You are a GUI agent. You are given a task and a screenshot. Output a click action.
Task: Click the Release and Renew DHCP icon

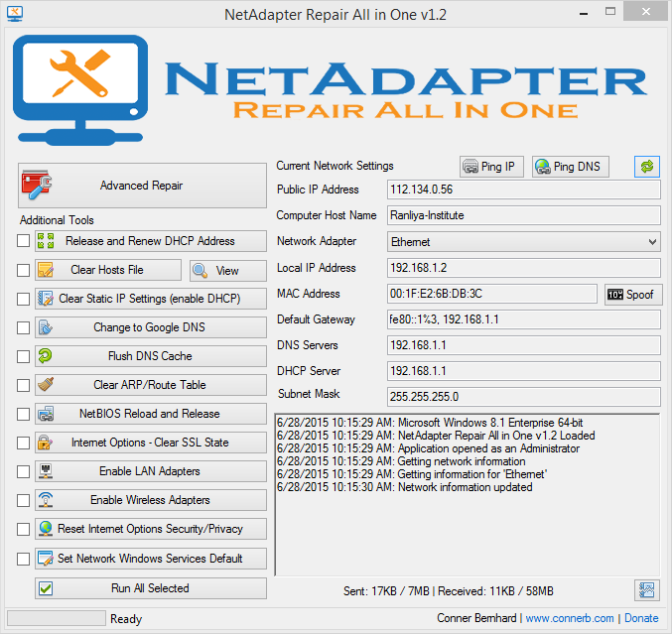46,241
